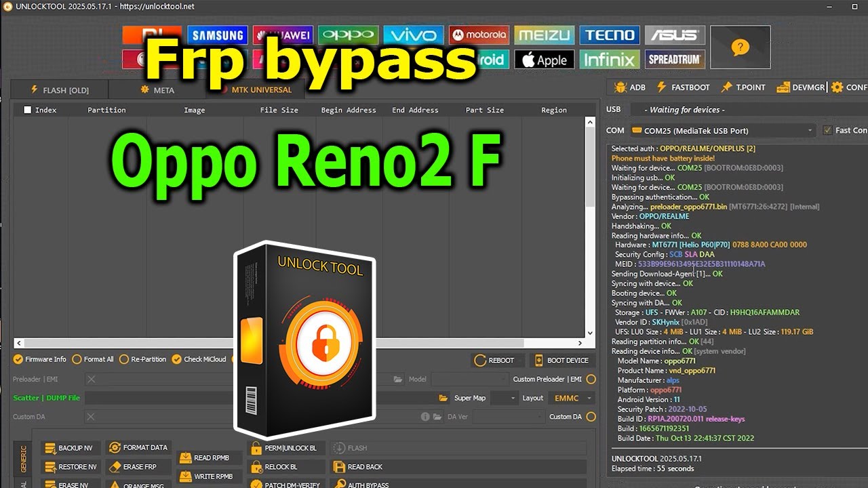The width and height of the screenshot is (868, 488).
Task: Enable the Custom DA toggle
Action: [591, 417]
